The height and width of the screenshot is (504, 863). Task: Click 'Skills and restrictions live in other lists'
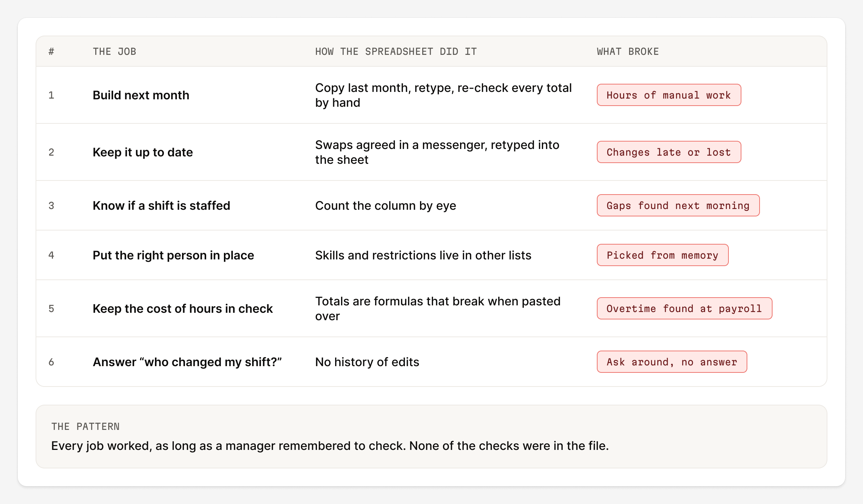click(x=423, y=255)
